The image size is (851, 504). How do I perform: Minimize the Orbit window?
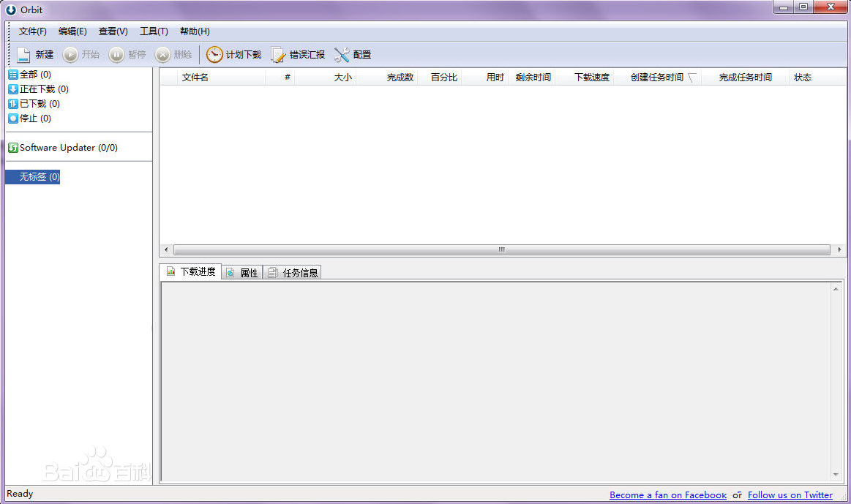click(x=784, y=7)
